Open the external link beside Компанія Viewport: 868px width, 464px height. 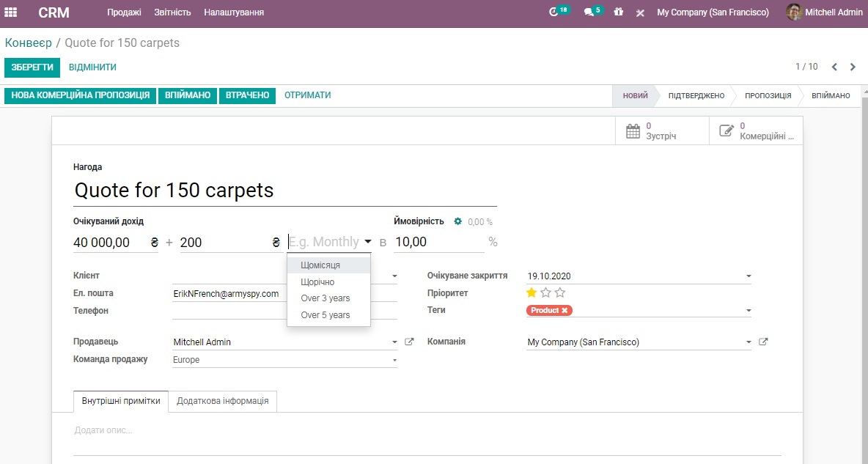763,342
